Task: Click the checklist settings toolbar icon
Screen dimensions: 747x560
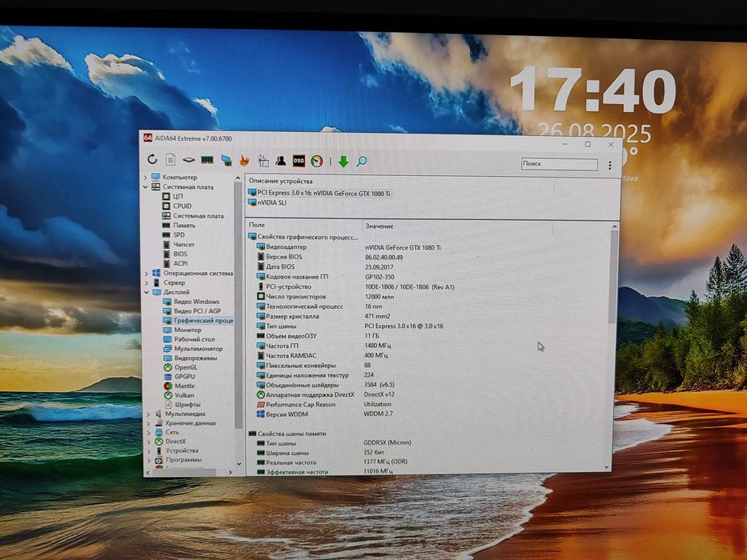Action: 263,161
